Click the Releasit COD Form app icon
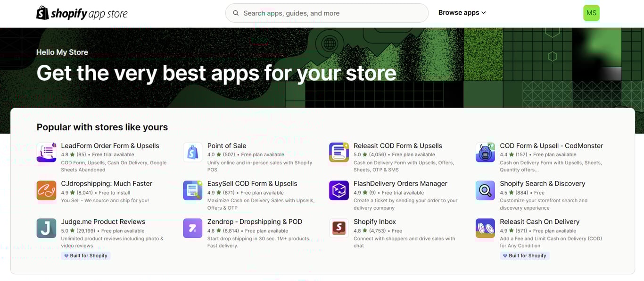644x281 pixels. (x=339, y=153)
